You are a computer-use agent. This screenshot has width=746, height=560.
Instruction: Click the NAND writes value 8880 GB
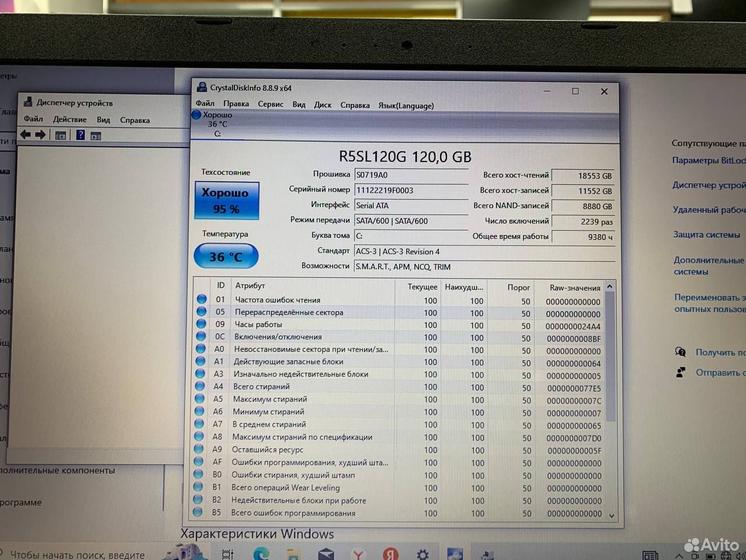pos(583,206)
